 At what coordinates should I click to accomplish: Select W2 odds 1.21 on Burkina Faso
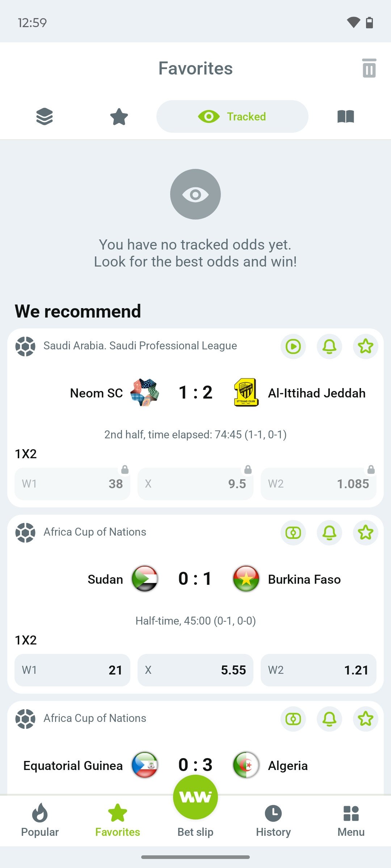pyautogui.click(x=318, y=670)
